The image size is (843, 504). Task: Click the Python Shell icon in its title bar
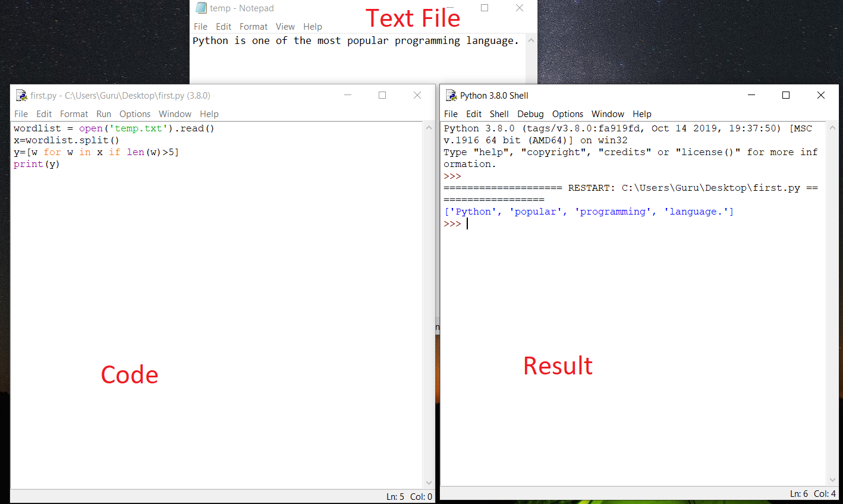[x=450, y=95]
